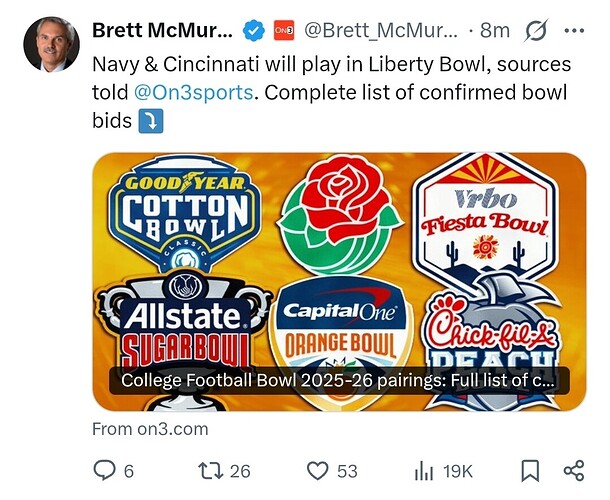610x500 pixels.
Task: Click the From on3.com source label
Action: [x=150, y=429]
